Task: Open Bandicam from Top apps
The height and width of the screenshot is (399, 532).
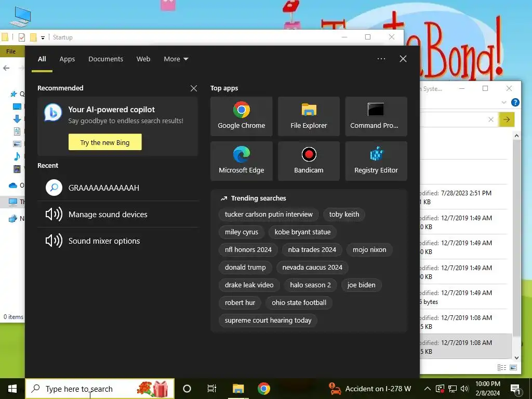Action: (x=309, y=161)
